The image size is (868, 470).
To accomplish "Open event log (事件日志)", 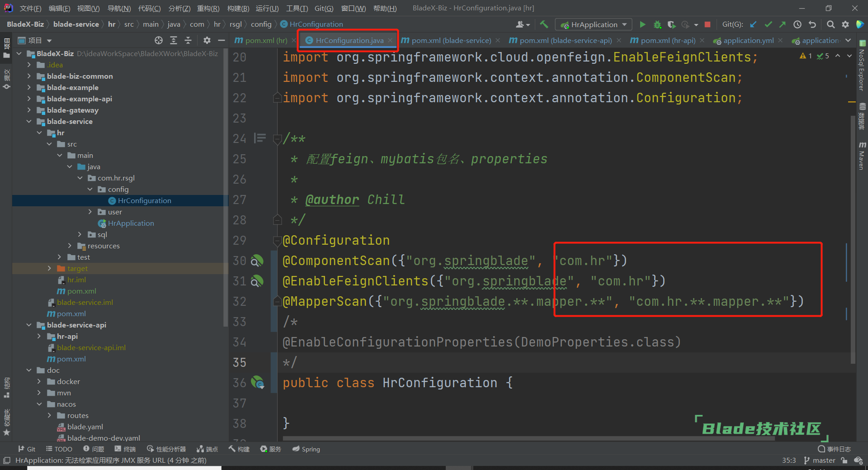I will point(835,449).
